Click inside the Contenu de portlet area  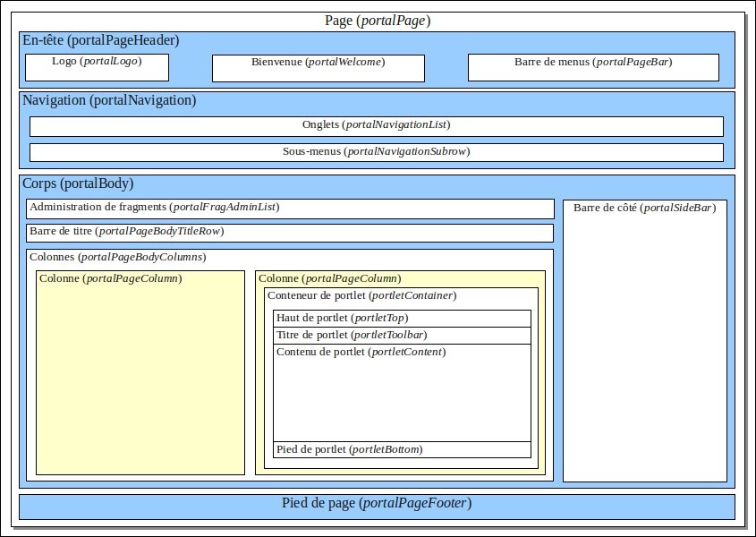[402, 394]
